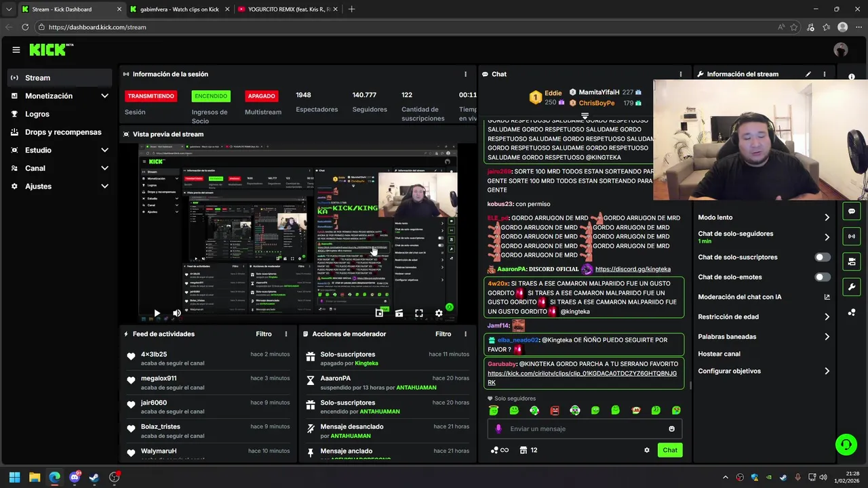Open the discord.gg/kingteka link in chat

633,269
